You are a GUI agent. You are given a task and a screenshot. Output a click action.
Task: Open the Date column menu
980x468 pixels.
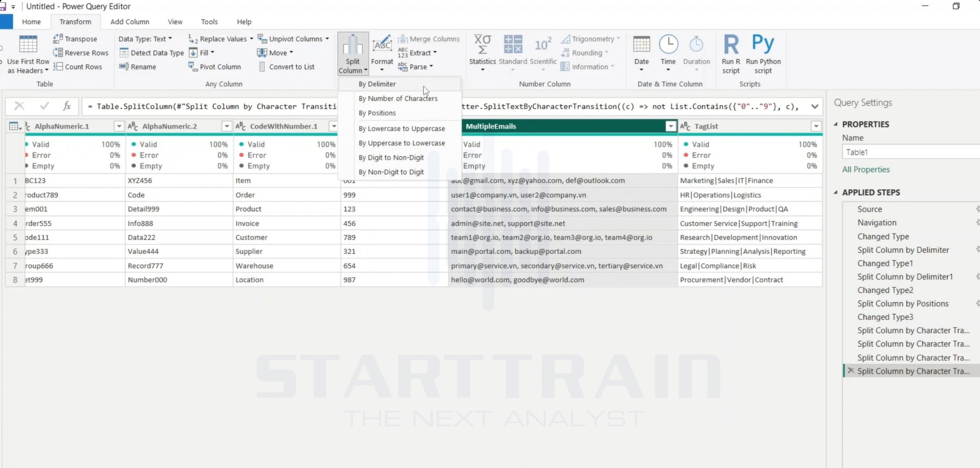coord(641,53)
